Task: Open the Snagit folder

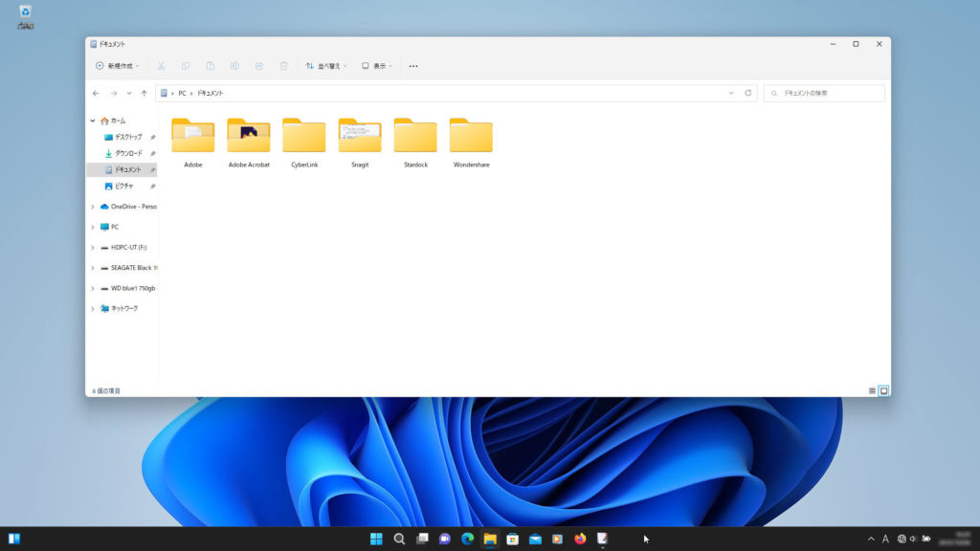Action: tap(360, 136)
